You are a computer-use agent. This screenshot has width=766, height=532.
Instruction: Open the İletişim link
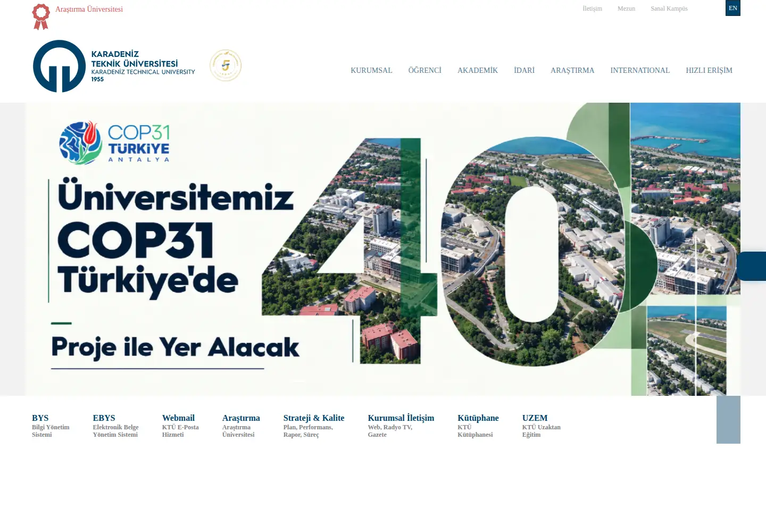tap(592, 9)
